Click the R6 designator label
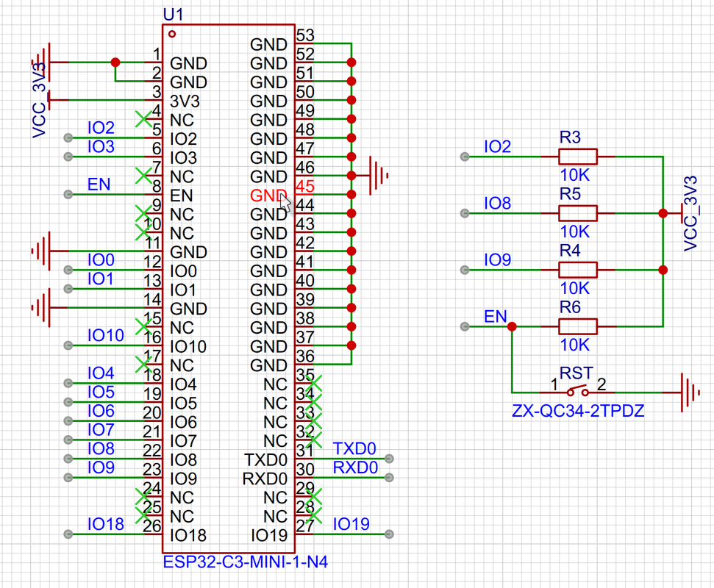This screenshot has width=714, height=588. click(570, 307)
